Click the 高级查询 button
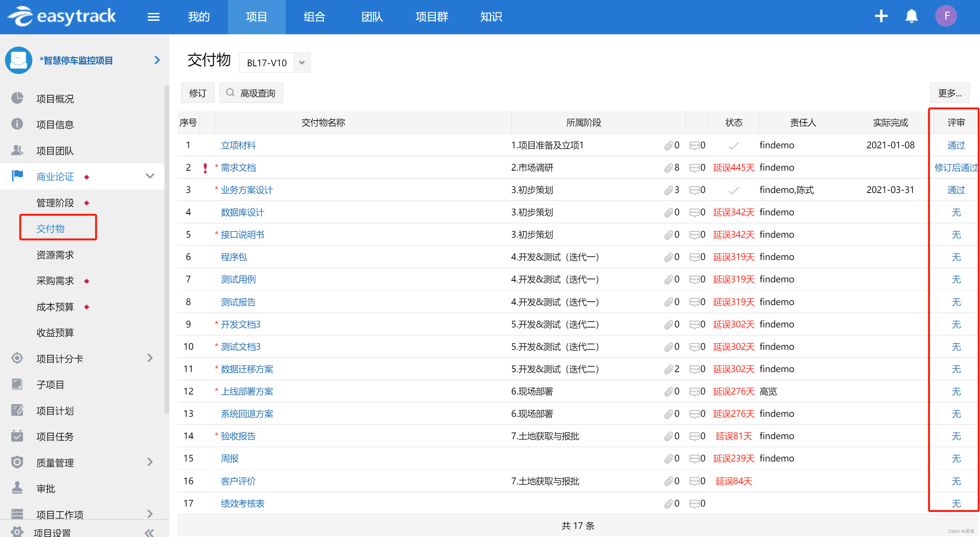Screen dimensions: 980x537 251,93
